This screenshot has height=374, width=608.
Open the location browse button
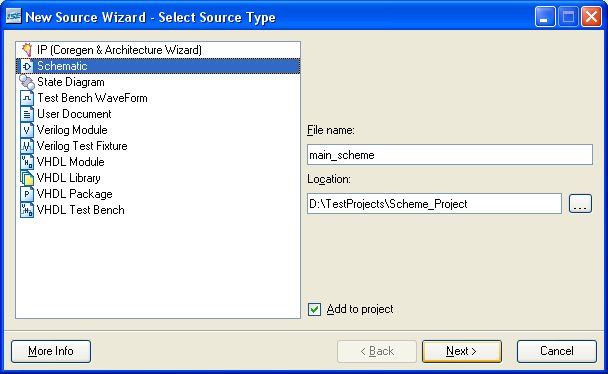point(580,204)
